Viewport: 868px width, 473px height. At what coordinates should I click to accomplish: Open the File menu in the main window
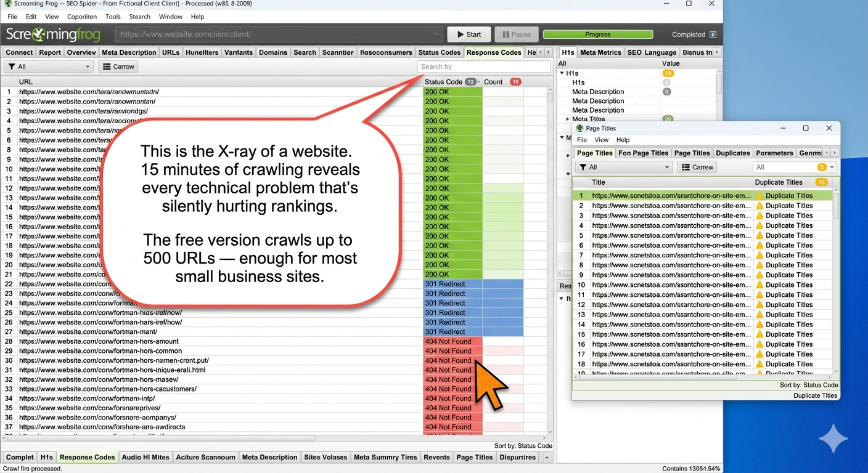(x=12, y=17)
